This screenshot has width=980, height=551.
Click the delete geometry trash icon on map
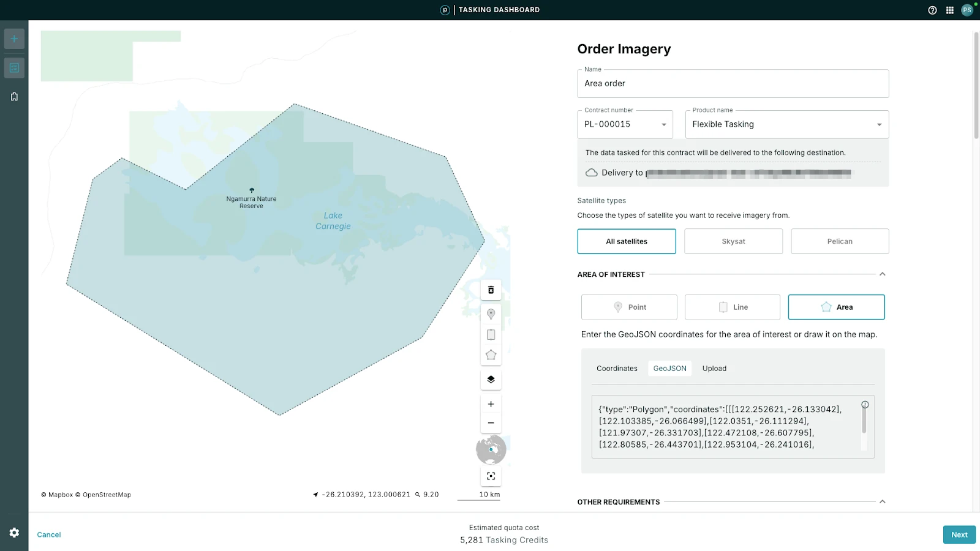point(491,290)
